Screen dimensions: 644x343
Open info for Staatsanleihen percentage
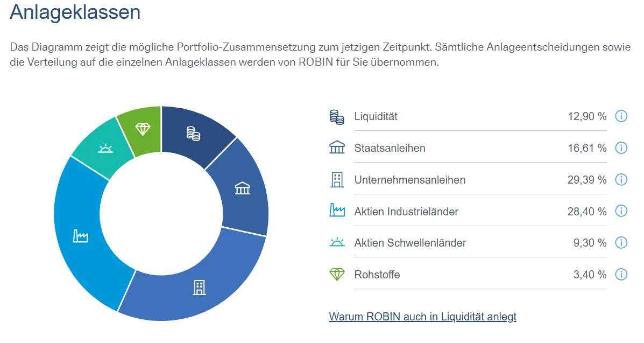tap(621, 148)
